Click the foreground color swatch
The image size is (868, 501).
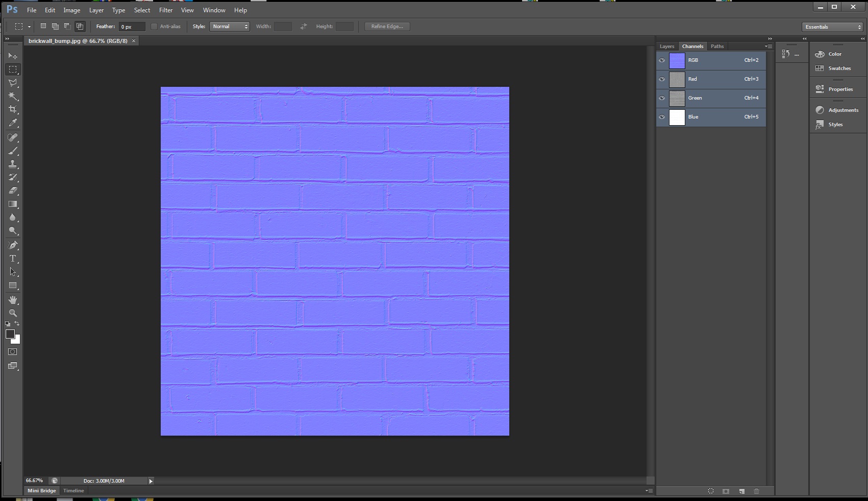click(x=10, y=334)
